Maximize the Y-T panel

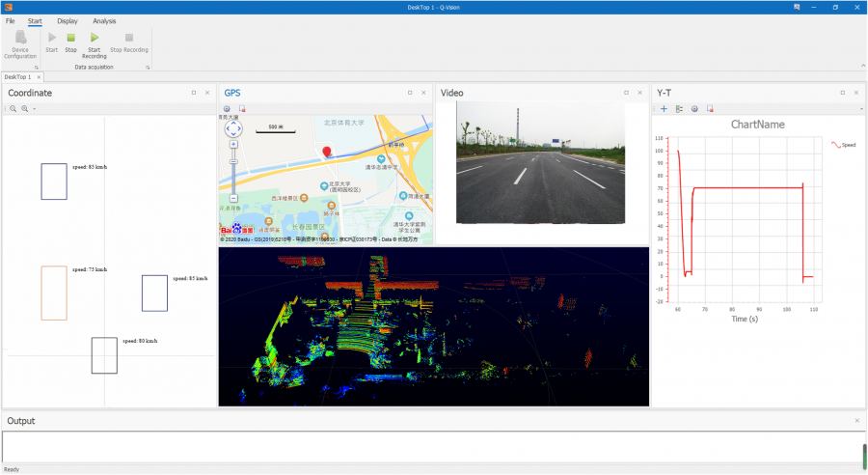[x=843, y=93]
